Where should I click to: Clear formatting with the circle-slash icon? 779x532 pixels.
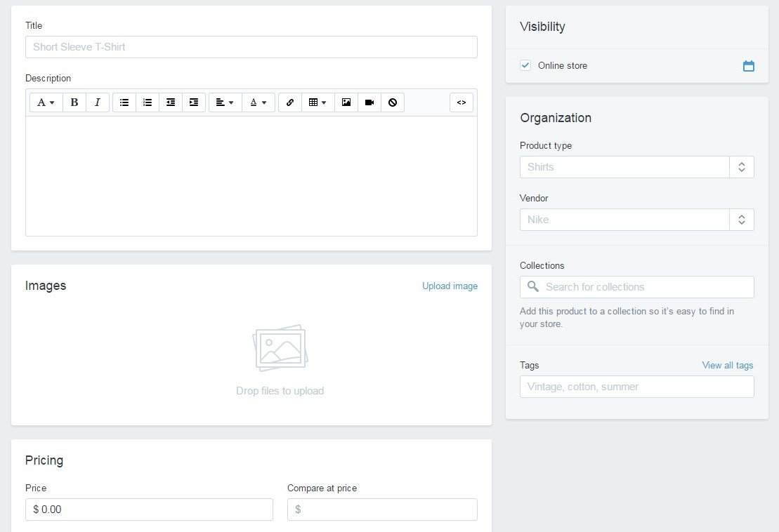click(x=393, y=102)
